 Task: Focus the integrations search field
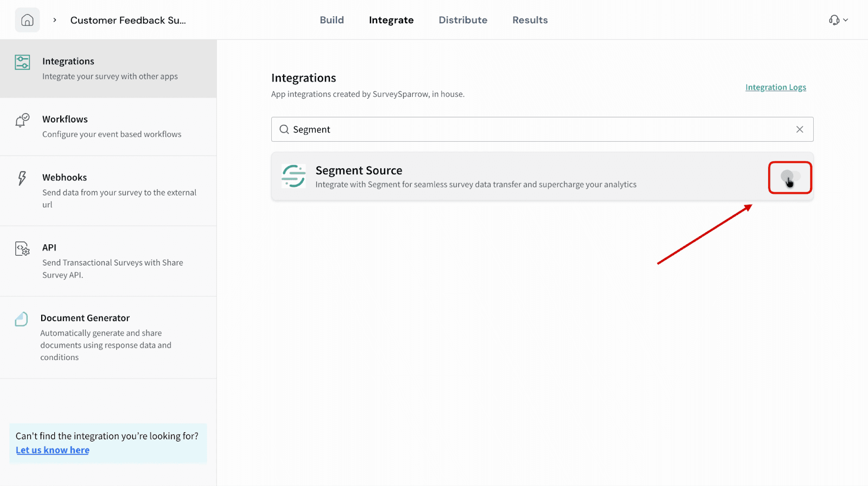542,129
